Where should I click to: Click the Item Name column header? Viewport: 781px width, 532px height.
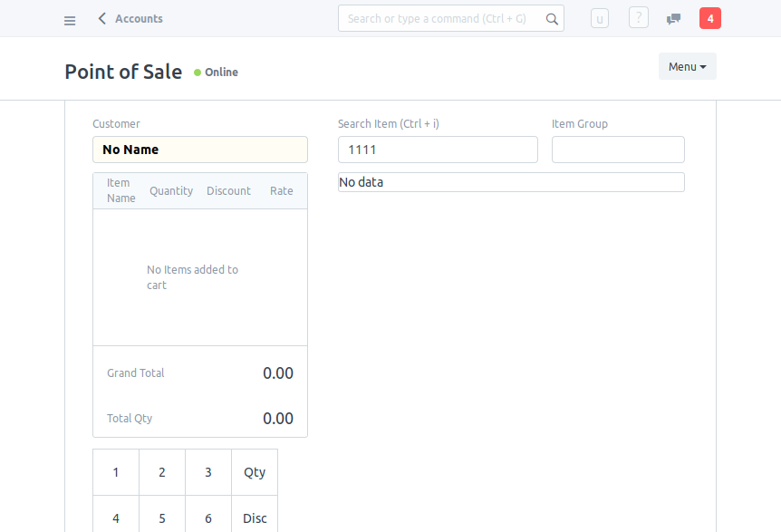[x=119, y=189]
